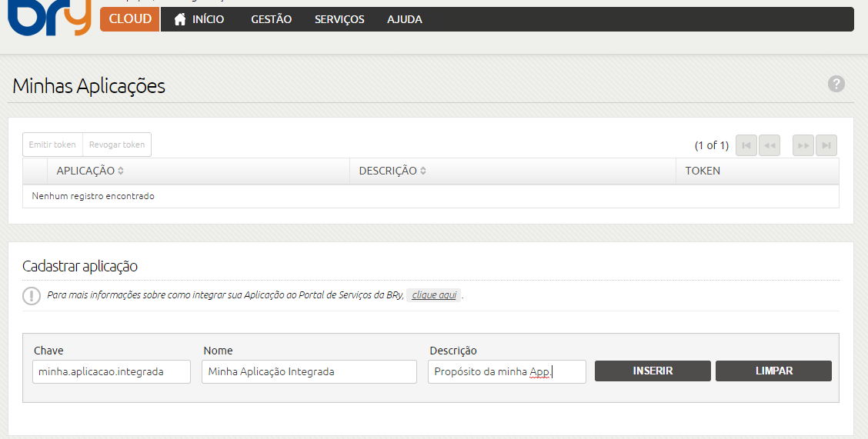Open the AJUDA menu
Image resolution: width=868 pixels, height=439 pixels.
(x=405, y=19)
